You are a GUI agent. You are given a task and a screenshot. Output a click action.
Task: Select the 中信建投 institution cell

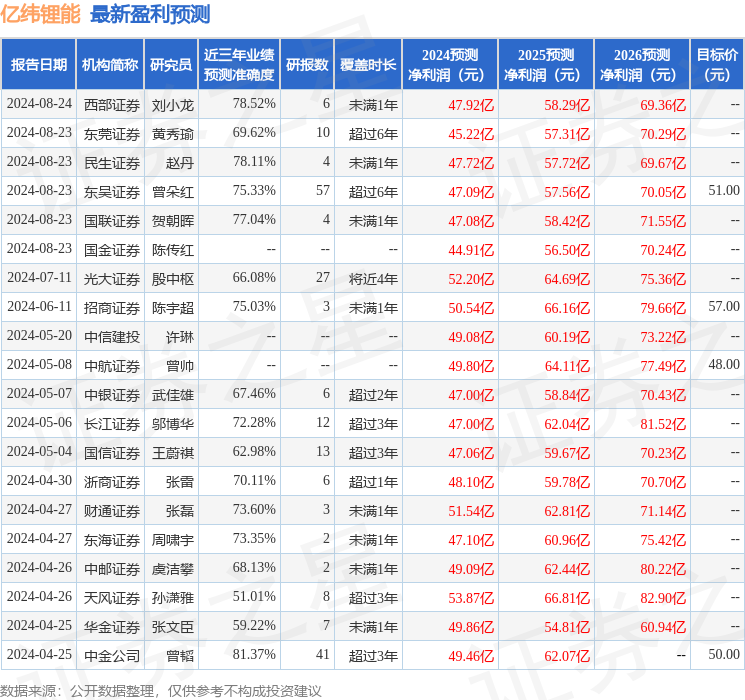pyautogui.click(x=112, y=337)
